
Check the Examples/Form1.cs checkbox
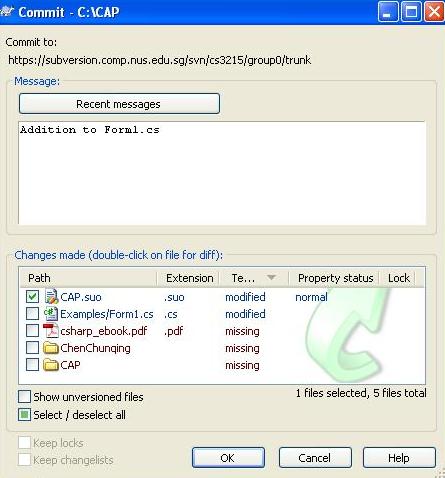point(32,313)
